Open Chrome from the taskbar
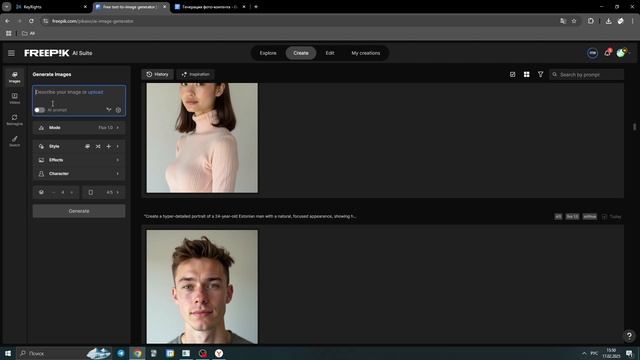Image resolution: width=640 pixels, height=360 pixels. click(138, 353)
